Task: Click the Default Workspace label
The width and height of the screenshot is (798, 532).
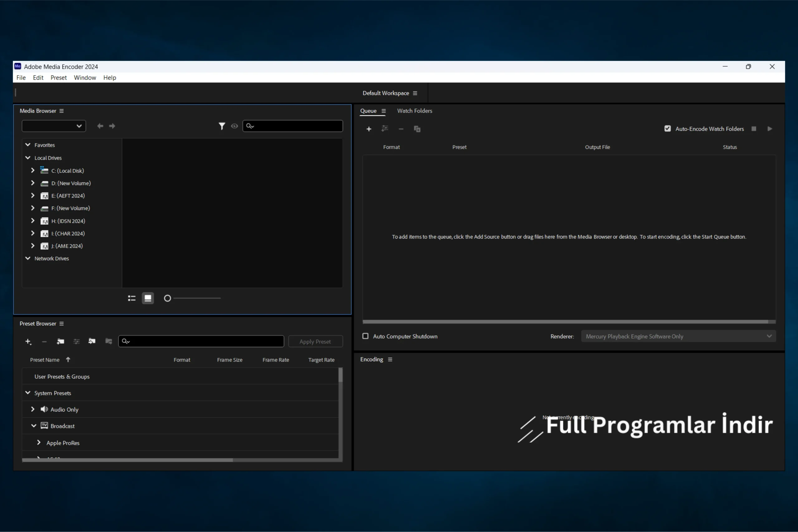Action: (x=386, y=93)
